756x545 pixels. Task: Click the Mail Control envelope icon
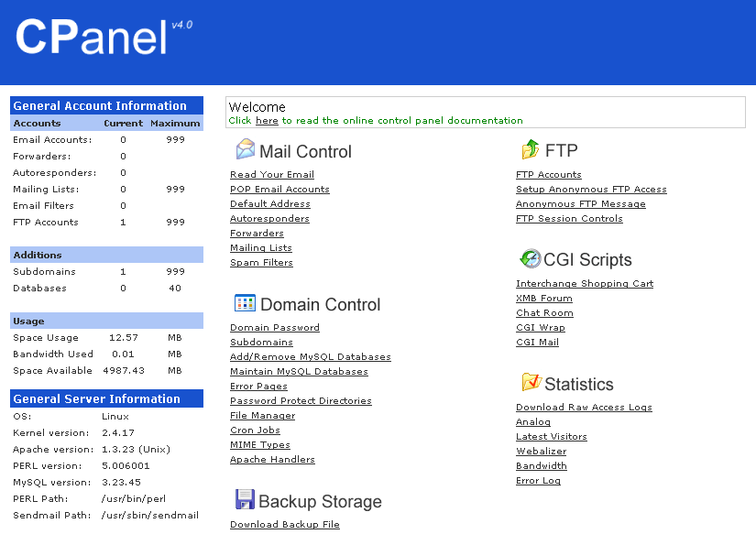point(245,149)
